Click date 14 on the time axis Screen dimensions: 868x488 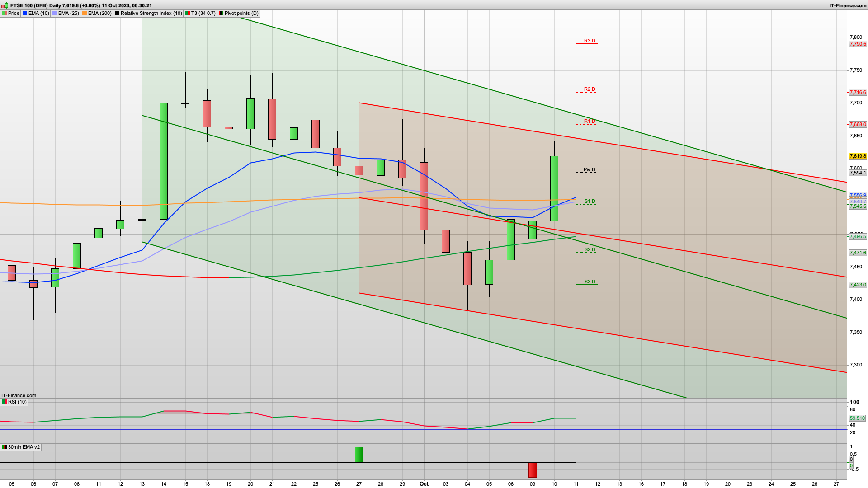tap(164, 484)
